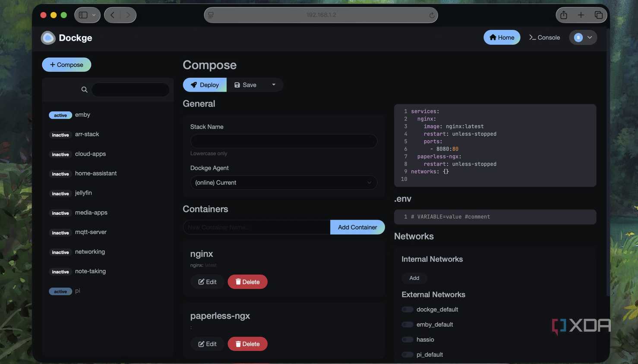This screenshot has width=638, height=364.
Task: Open the user profile dropdown chevron
Action: coord(590,38)
